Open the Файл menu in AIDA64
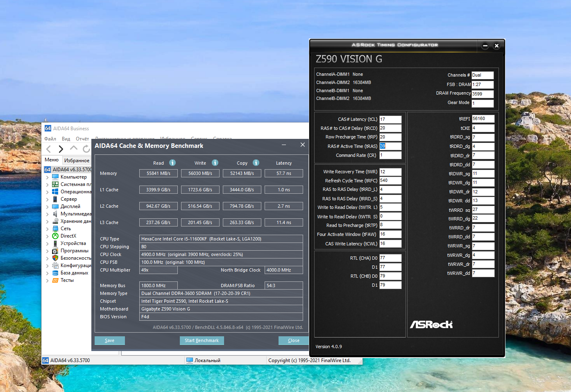 tap(50, 139)
